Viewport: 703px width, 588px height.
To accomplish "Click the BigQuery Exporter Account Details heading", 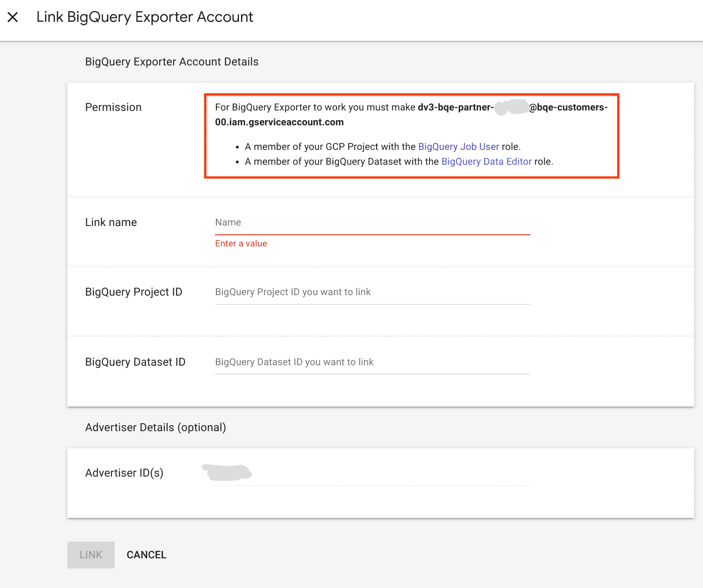I will tap(171, 61).
